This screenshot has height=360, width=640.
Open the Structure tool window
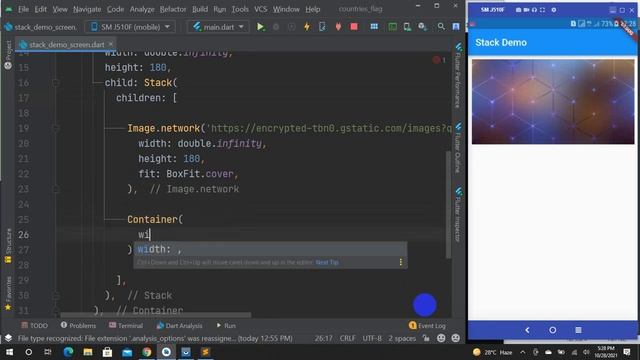(x=8, y=246)
